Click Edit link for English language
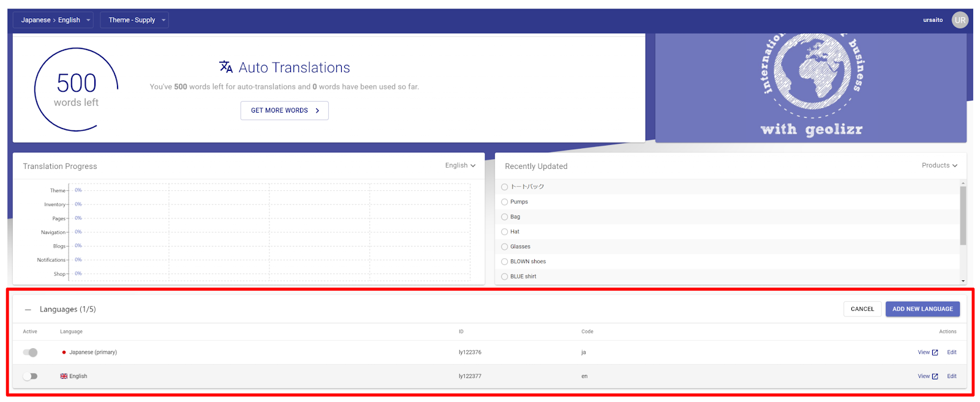This screenshot has width=980, height=402. 952,376
